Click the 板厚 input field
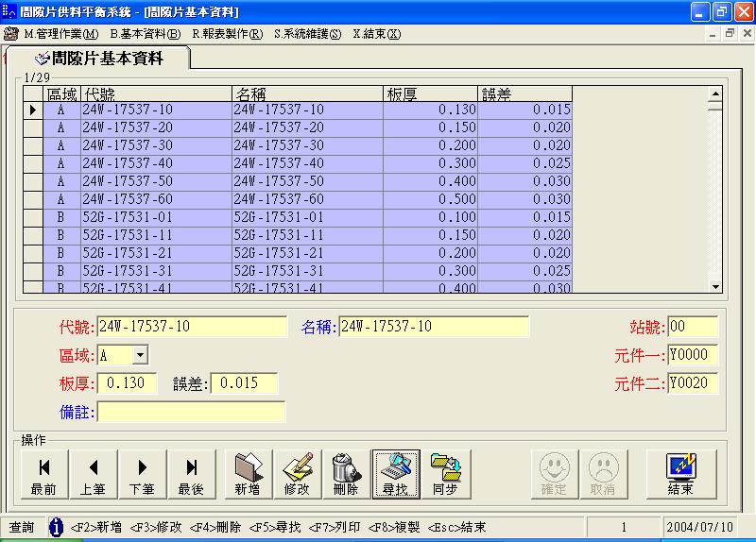 click(x=127, y=383)
